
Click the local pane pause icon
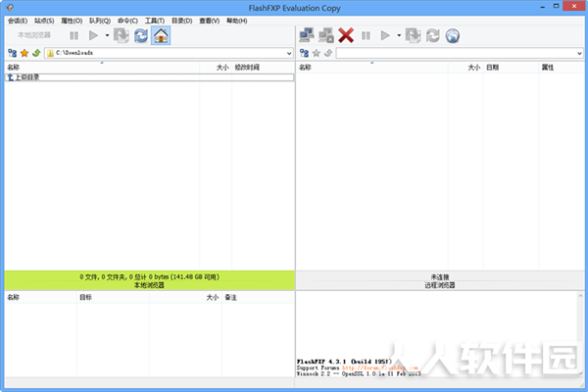click(74, 35)
